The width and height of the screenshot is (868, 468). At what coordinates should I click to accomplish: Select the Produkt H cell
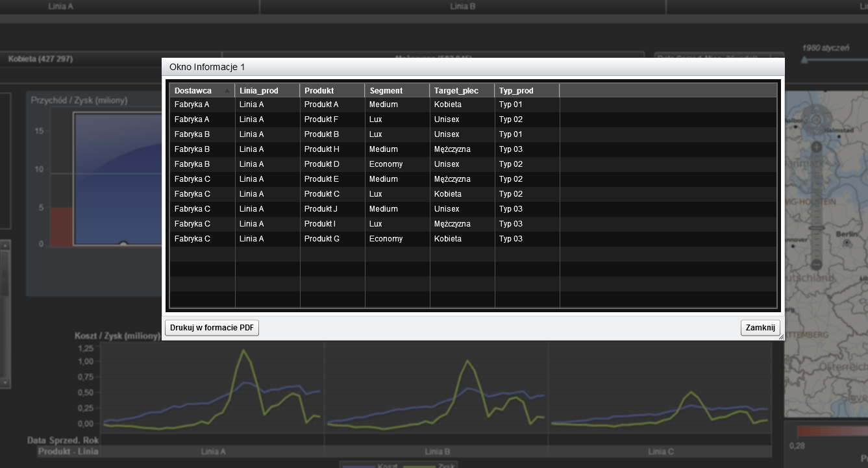coord(332,149)
